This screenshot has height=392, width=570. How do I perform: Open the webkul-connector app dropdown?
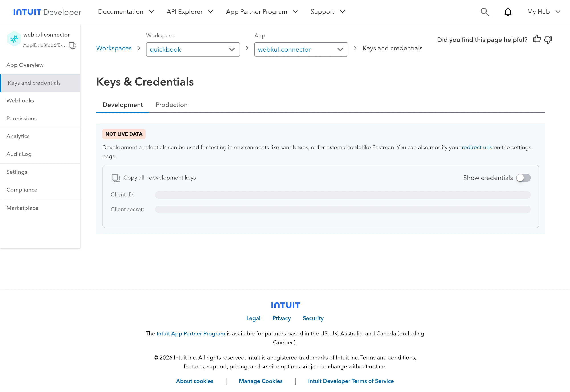301,49
